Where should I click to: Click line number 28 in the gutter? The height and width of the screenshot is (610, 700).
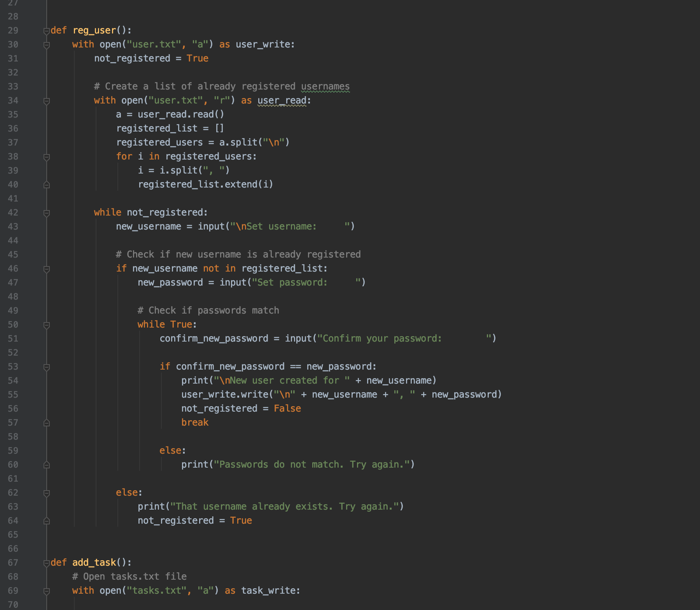pyautogui.click(x=13, y=16)
